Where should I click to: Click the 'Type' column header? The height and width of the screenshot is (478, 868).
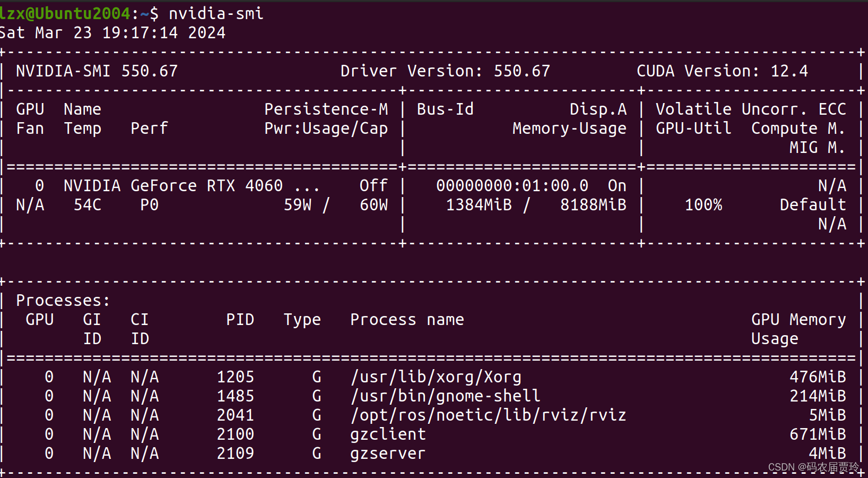pos(302,320)
